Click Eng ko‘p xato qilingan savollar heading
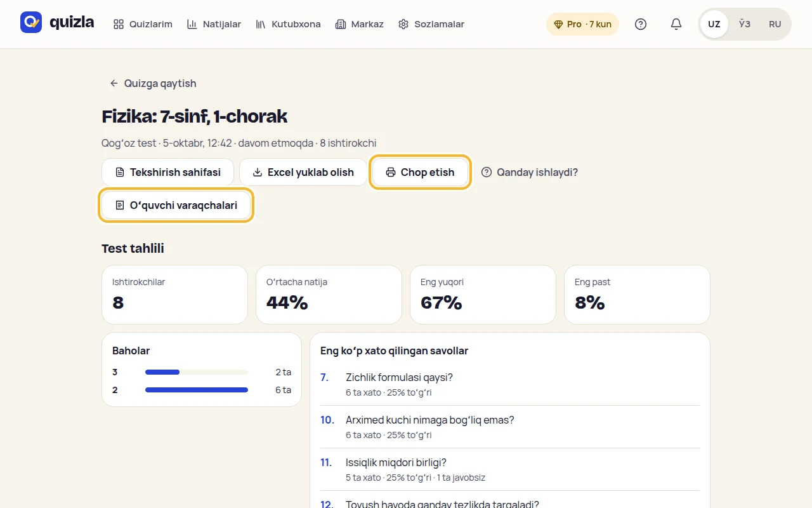Screen dimensions: 812x508 tap(395, 351)
